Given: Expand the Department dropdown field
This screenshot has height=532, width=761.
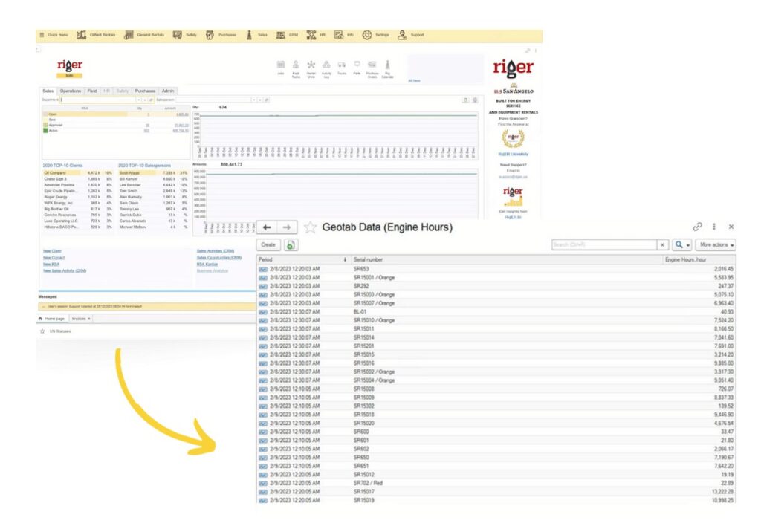Looking at the screenshot, I should click(x=138, y=99).
